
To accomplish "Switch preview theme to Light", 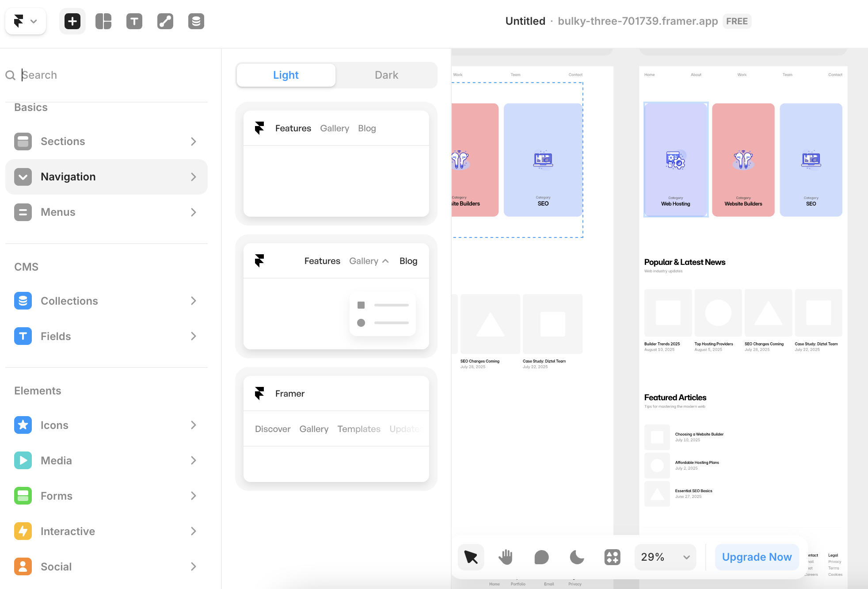I will click(286, 75).
